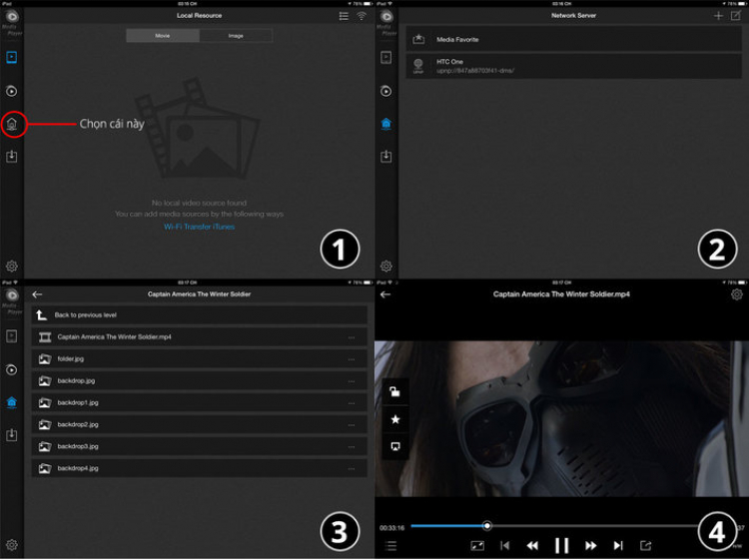The width and height of the screenshot is (749, 560).
Task: Open more options for backdrop3.jpg row
Action: (x=352, y=447)
